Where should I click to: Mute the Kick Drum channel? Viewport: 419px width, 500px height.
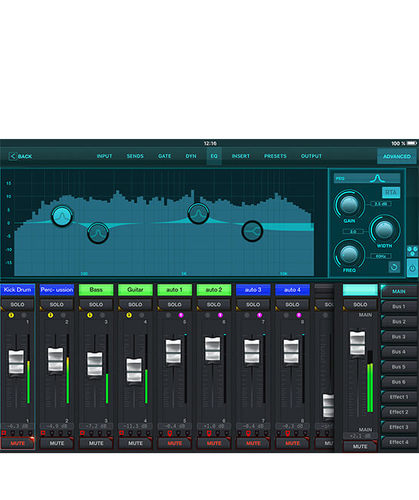click(x=17, y=444)
